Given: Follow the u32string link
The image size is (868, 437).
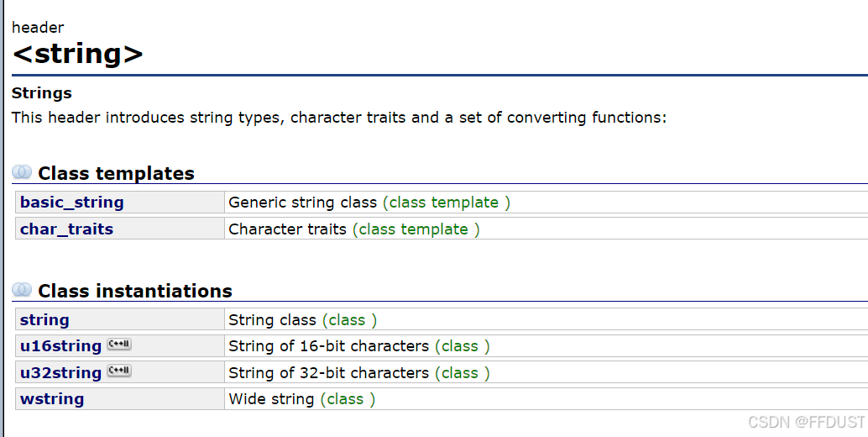Looking at the screenshot, I should [x=61, y=373].
